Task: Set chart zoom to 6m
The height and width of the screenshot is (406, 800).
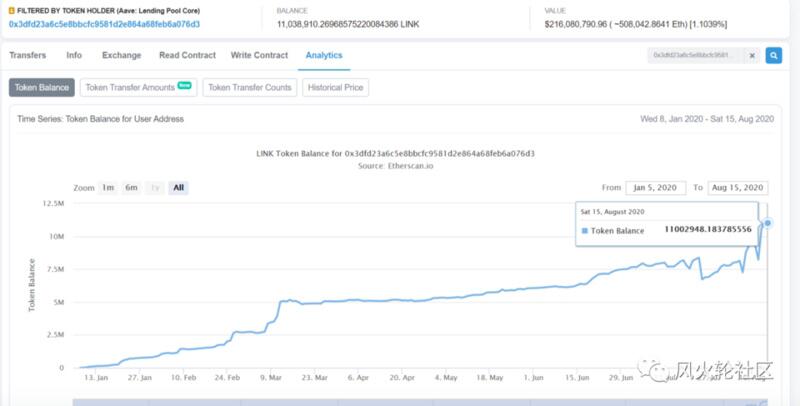Action: coord(131,188)
